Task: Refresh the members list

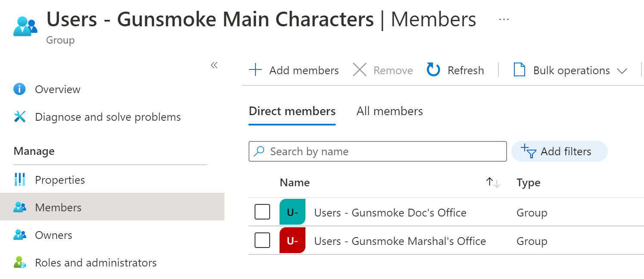Action: click(x=455, y=70)
